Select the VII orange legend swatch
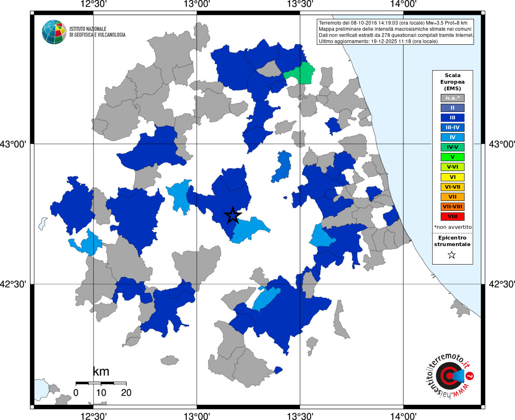The image size is (515, 420). coord(452,197)
